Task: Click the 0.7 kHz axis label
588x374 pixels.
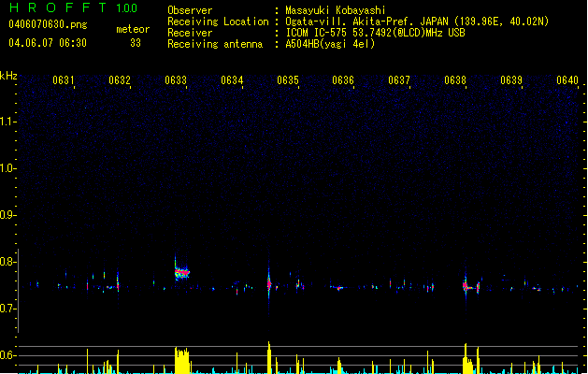Action: tap(7, 309)
